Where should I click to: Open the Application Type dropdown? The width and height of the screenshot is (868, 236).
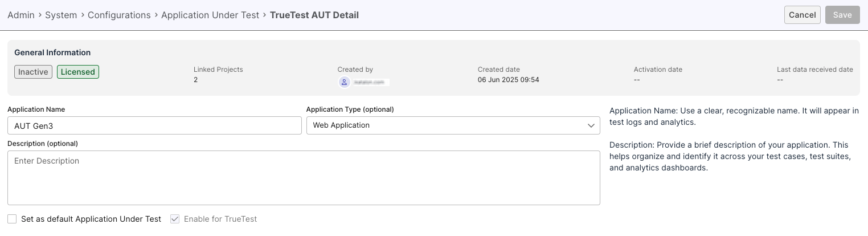pos(453,125)
